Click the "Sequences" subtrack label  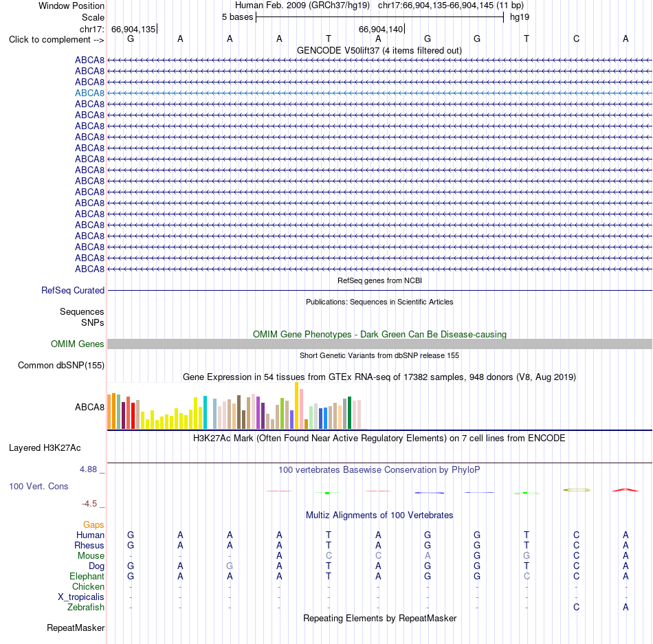pos(82,312)
